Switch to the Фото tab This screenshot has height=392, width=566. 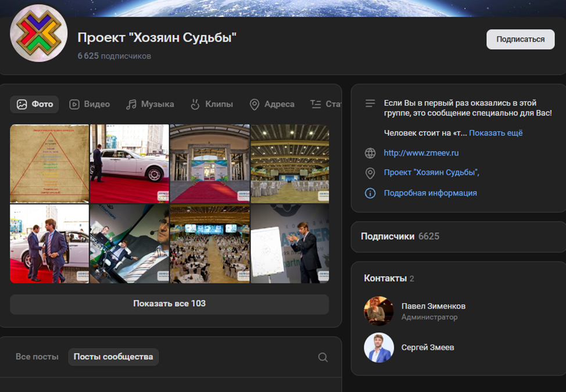pos(35,104)
